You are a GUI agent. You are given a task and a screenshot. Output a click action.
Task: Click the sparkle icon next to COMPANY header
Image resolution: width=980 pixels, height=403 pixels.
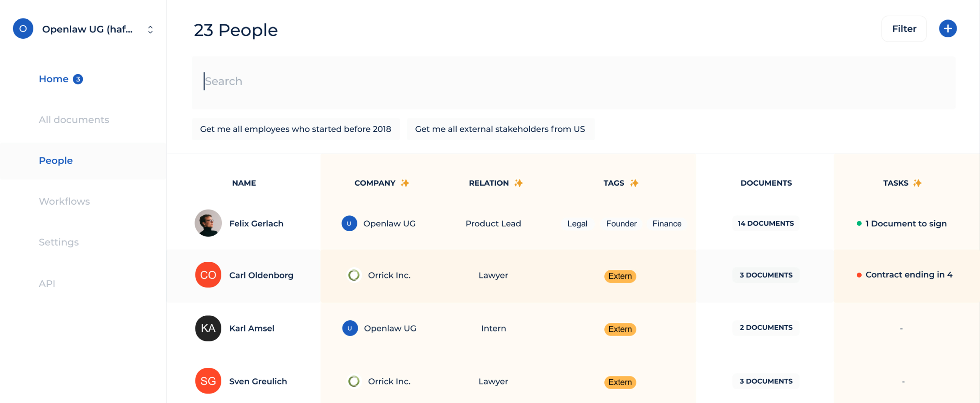pos(405,183)
